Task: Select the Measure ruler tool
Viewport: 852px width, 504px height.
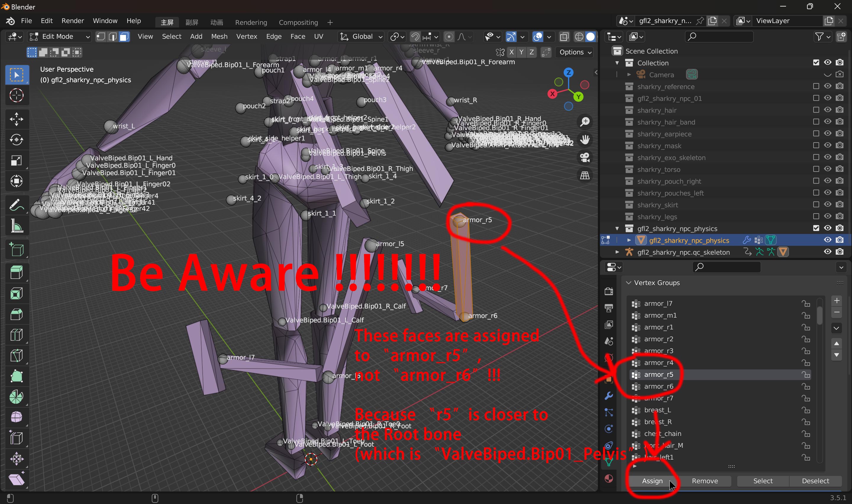Action: [x=16, y=225]
